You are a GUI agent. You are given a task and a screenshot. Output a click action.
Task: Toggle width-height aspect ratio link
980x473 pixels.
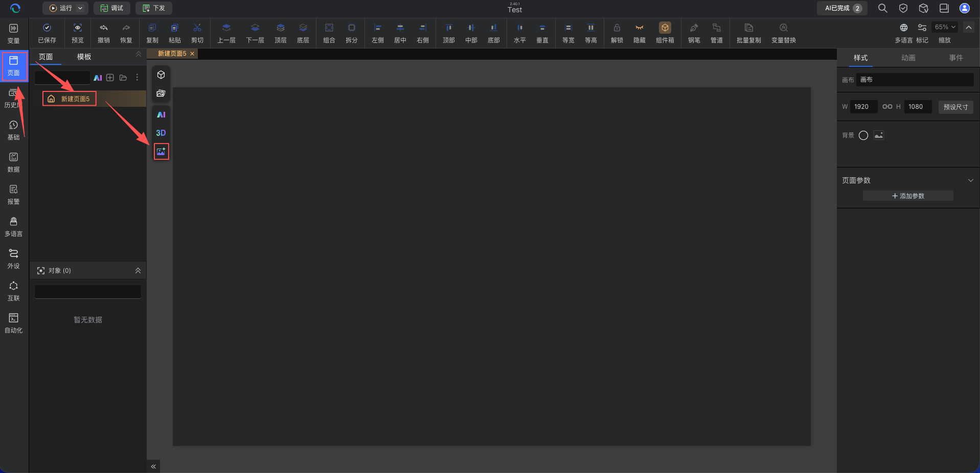887,107
